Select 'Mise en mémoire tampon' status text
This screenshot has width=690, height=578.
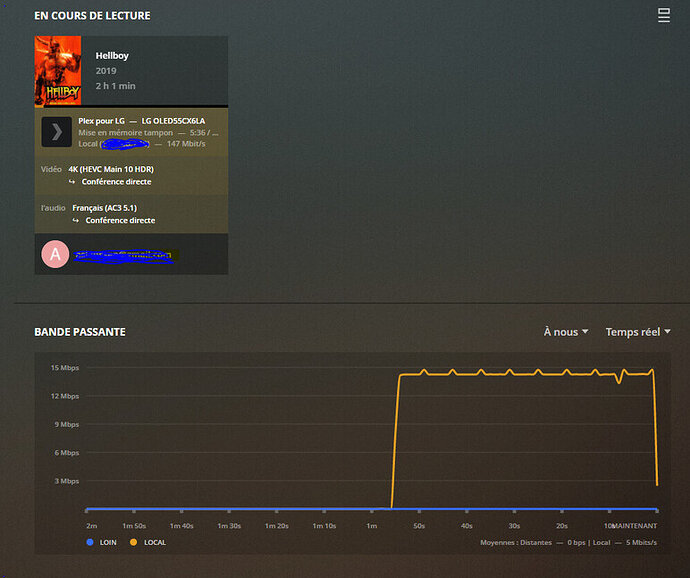125,133
